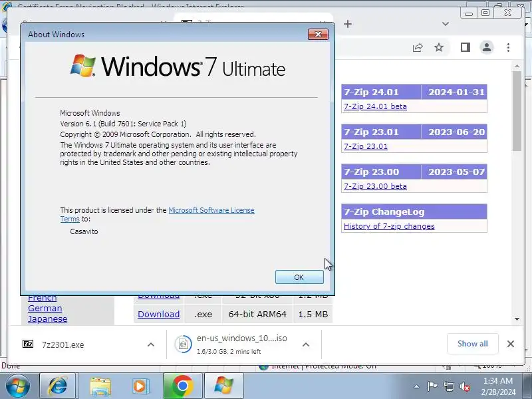Click the 7z file icon in downloads bar
532x399 pixels.
pyautogui.click(x=28, y=344)
